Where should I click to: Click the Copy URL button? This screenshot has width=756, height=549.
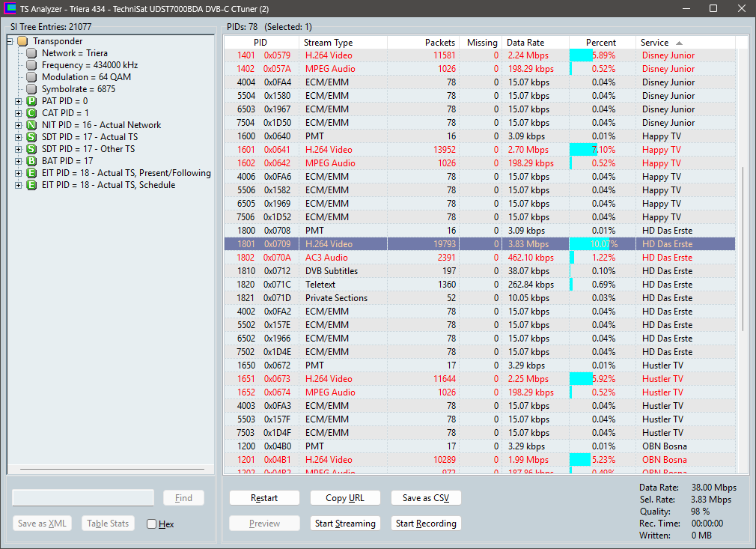(345, 498)
